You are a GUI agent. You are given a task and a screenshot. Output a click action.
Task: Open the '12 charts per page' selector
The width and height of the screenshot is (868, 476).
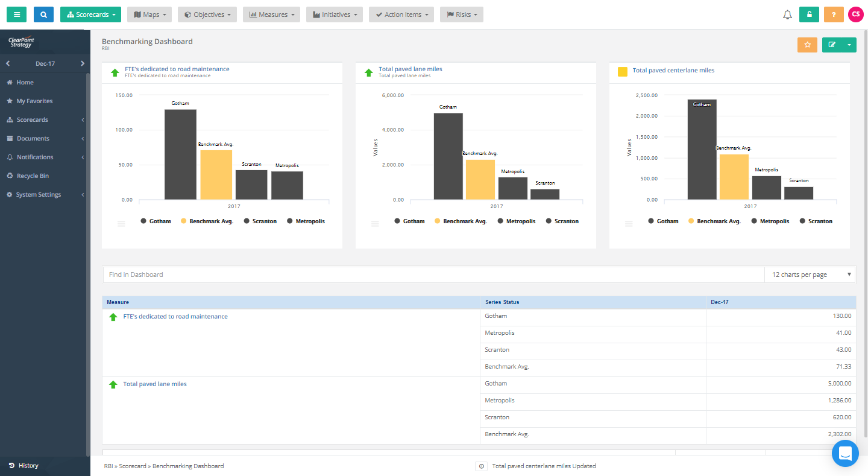click(x=810, y=274)
